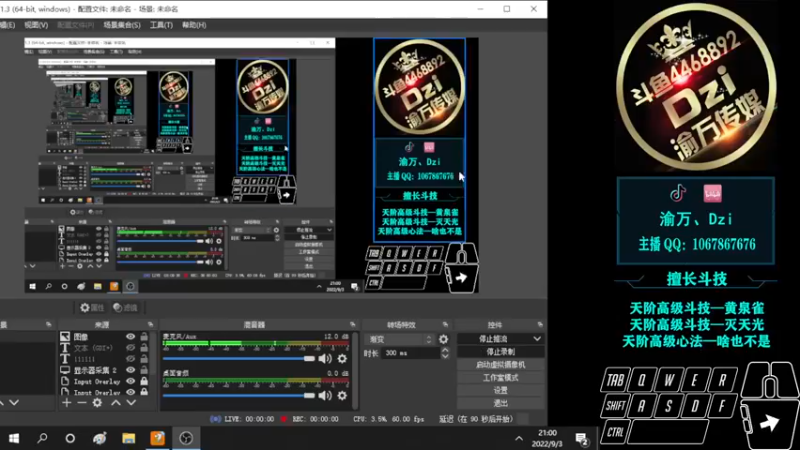
Task: Select the 图像 image source icon
Action: pos(65,337)
